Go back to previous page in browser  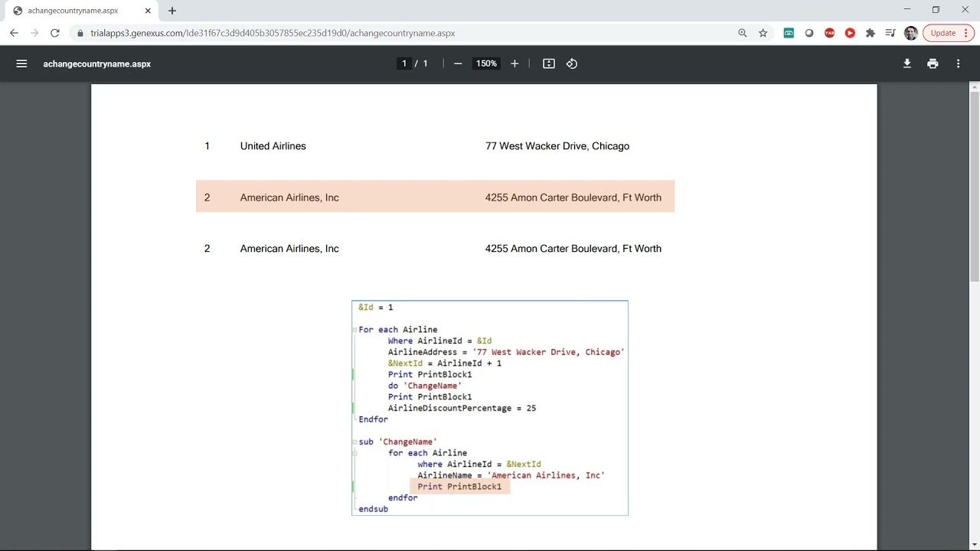coord(14,33)
